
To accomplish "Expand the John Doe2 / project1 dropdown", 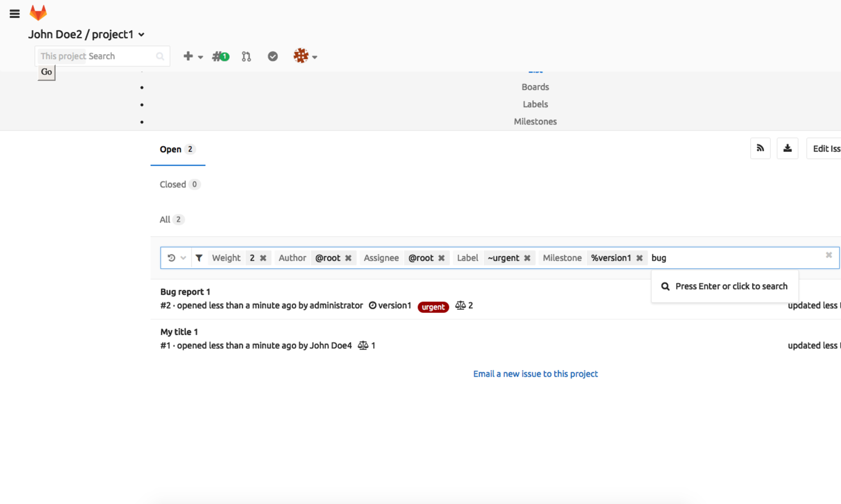I will 141,35.
